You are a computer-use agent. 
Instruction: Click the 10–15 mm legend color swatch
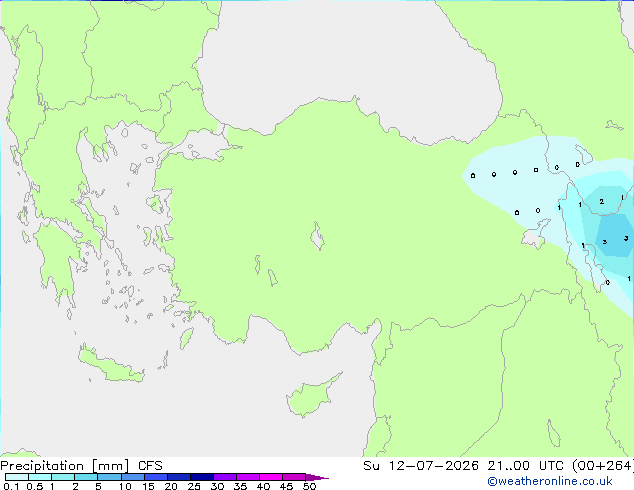pyautogui.click(x=132, y=477)
